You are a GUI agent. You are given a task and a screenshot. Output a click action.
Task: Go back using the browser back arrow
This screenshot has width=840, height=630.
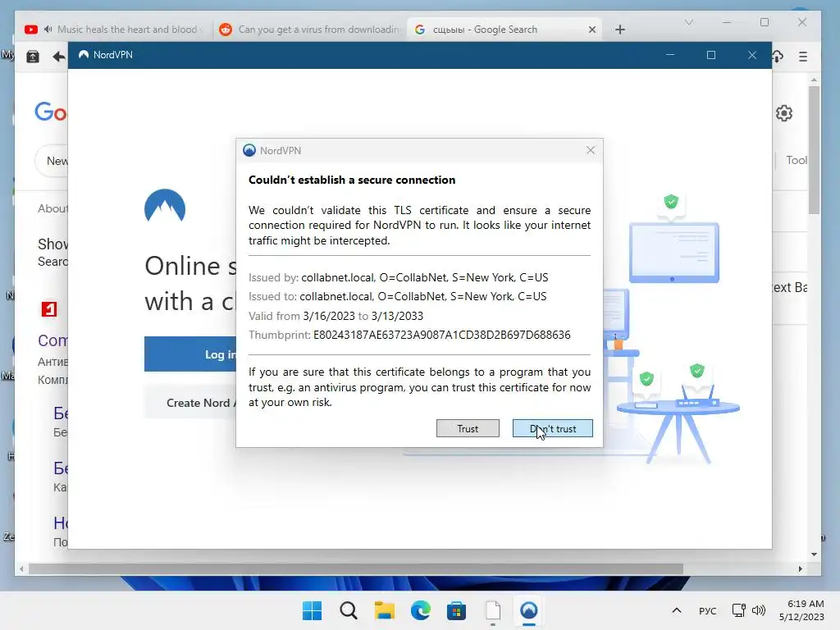58,57
